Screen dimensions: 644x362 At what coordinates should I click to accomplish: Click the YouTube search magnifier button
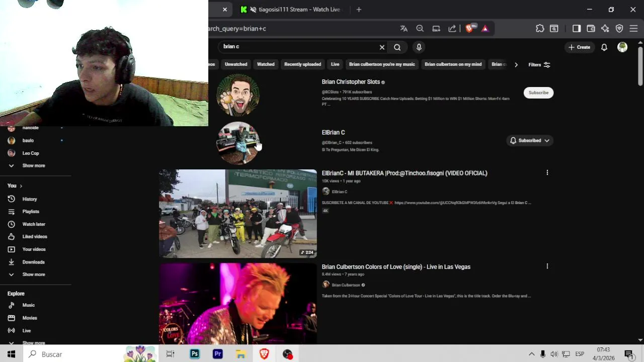pyautogui.click(x=397, y=47)
